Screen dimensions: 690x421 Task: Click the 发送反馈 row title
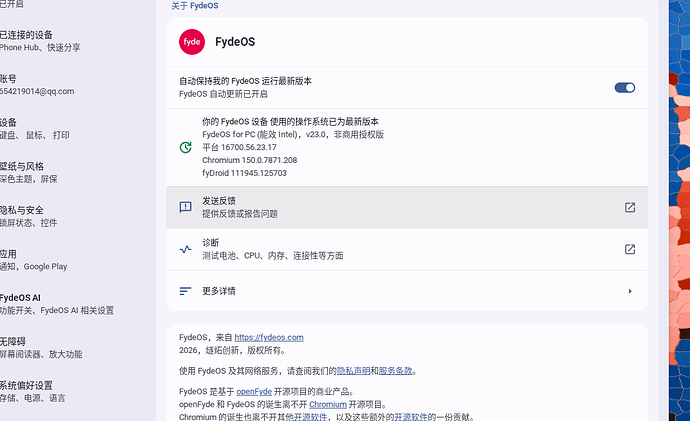(x=219, y=201)
